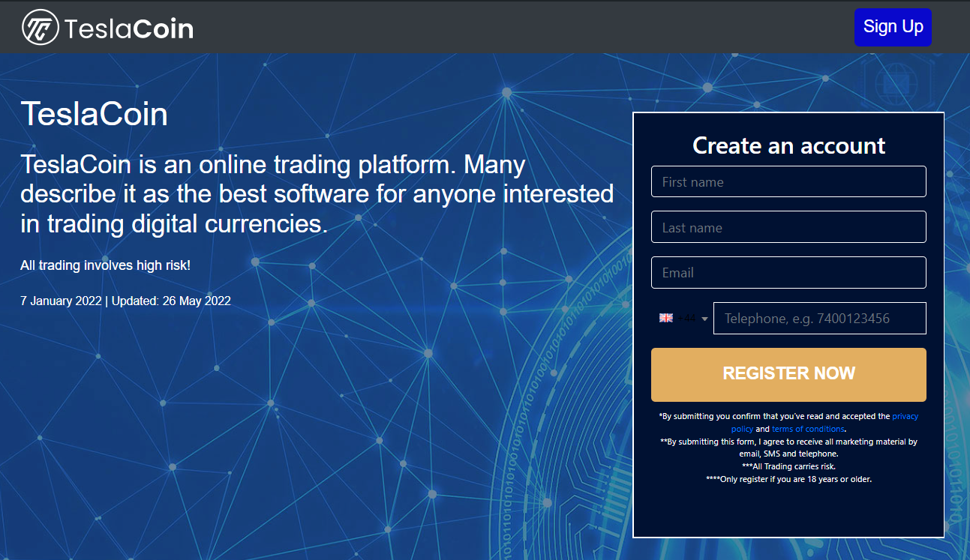The width and height of the screenshot is (970, 560).
Task: Click the marketing material consent disclaimer text
Action: pyautogui.click(x=788, y=448)
